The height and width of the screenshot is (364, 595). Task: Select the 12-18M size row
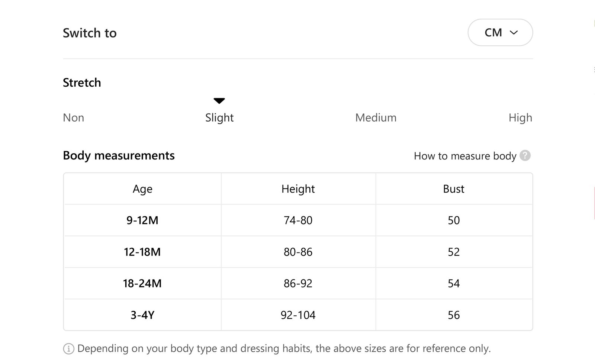click(x=298, y=252)
